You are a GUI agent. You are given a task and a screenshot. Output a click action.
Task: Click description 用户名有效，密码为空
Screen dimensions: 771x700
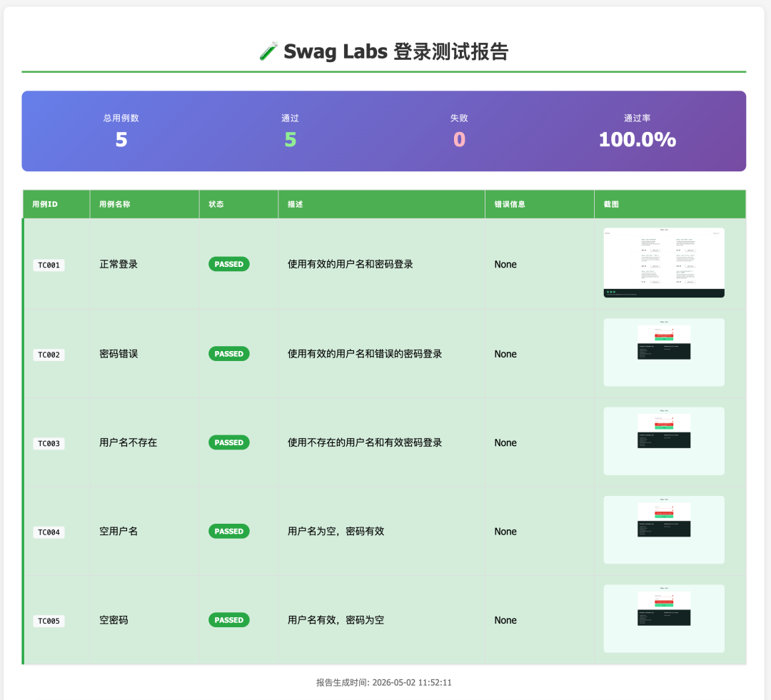pos(336,620)
